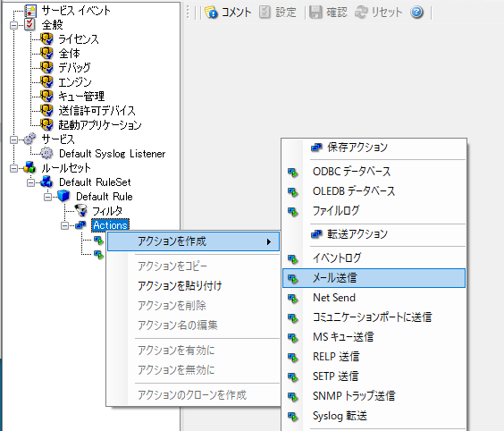Select the キュー管理 tree item
Image resolution: width=504 pixels, height=431 pixels.
tap(81, 97)
